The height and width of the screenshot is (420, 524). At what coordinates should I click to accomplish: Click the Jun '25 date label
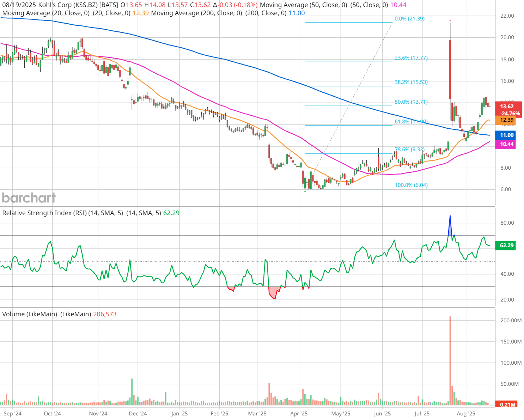(383, 414)
